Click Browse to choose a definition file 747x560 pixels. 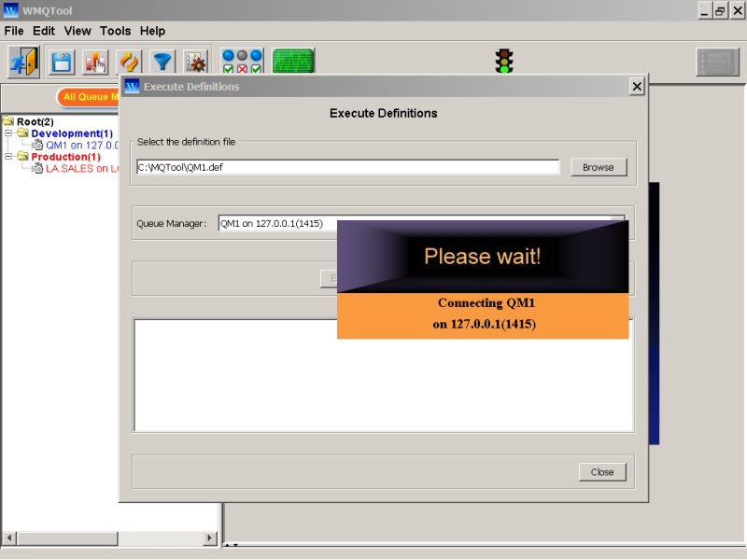(x=599, y=167)
